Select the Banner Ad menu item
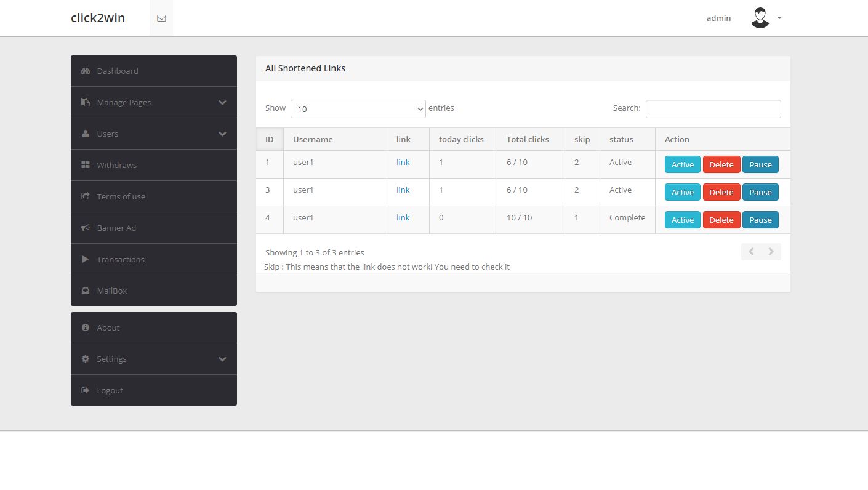868x490 pixels. coord(154,228)
